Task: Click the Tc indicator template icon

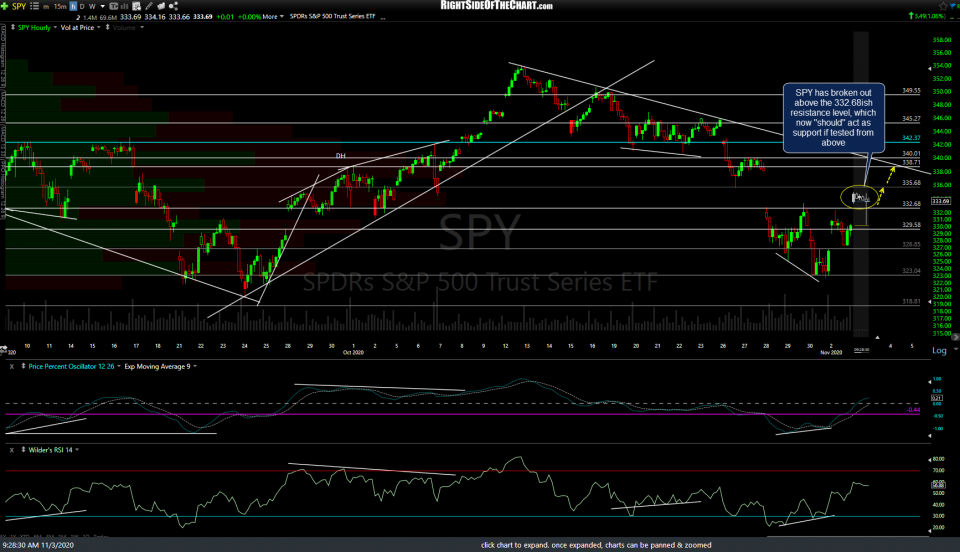Action: tap(114, 6)
